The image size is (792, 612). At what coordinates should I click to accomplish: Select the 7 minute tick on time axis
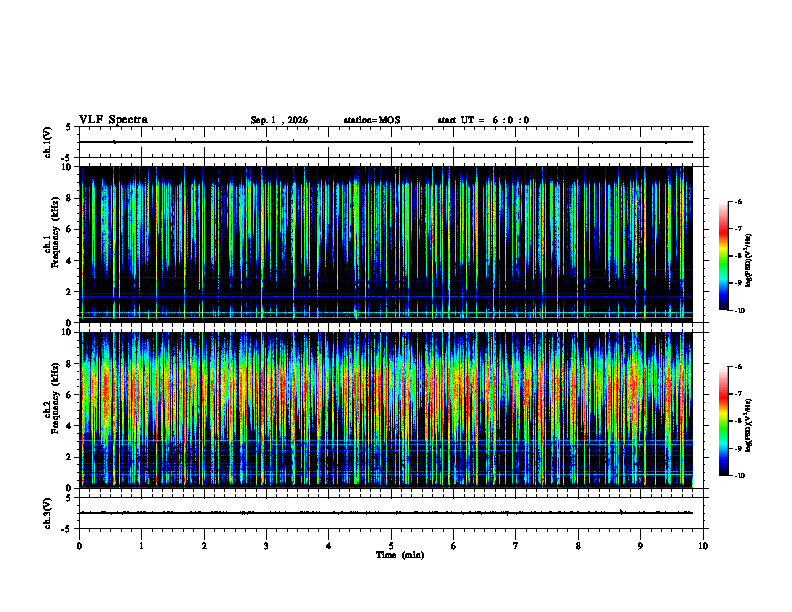pos(516,546)
